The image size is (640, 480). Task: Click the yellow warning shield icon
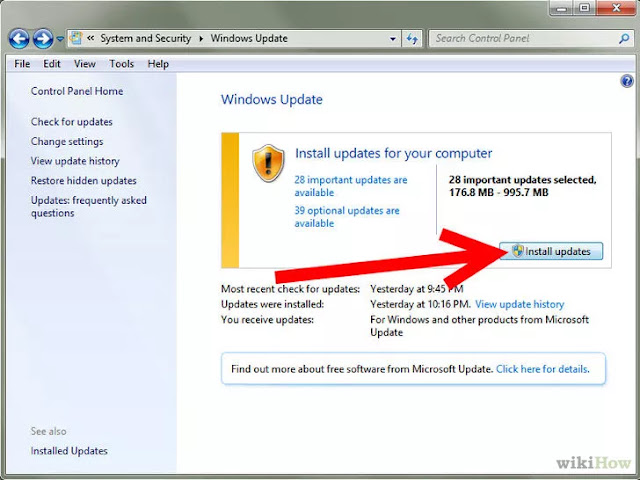click(268, 162)
